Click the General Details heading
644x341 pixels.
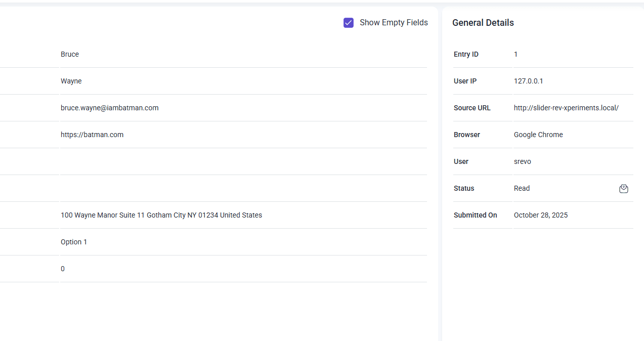click(483, 23)
